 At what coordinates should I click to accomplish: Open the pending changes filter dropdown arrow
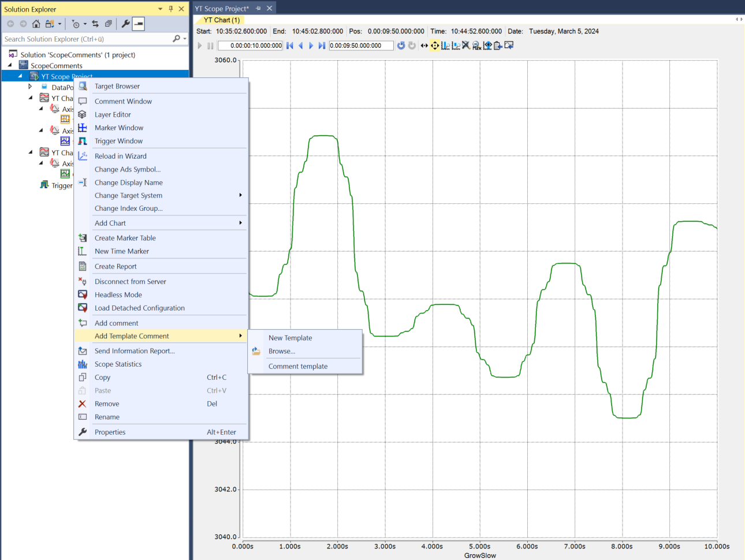[x=85, y=24]
